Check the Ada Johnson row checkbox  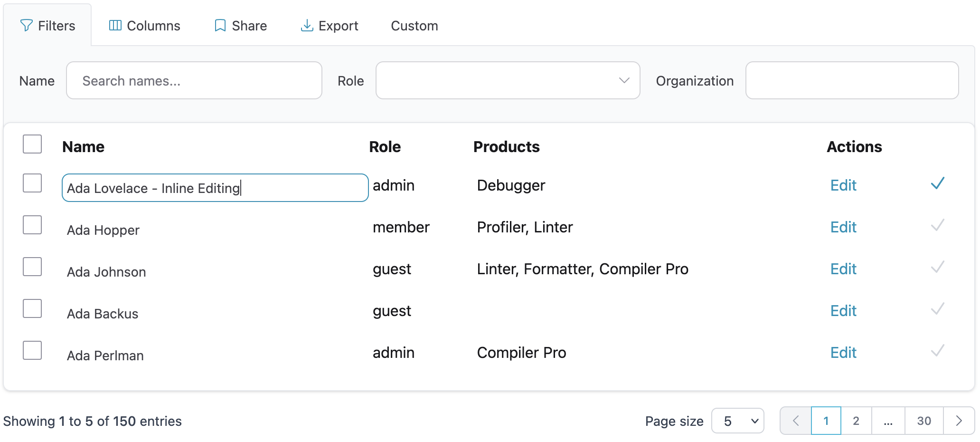[x=32, y=267]
